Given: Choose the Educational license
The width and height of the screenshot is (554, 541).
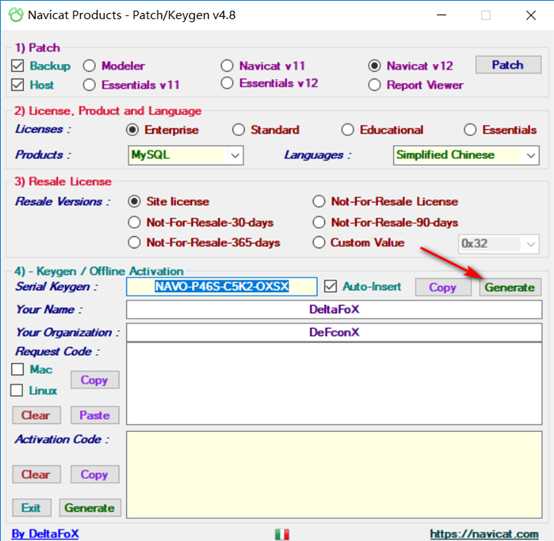Looking at the screenshot, I should pos(348,130).
